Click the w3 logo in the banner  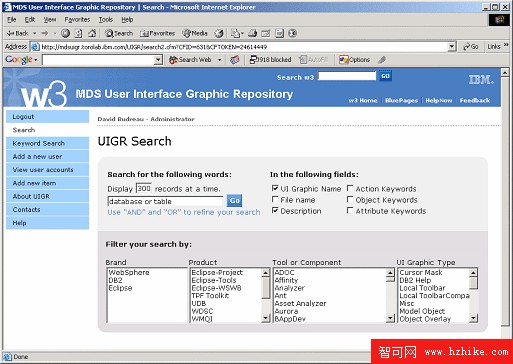click(43, 94)
